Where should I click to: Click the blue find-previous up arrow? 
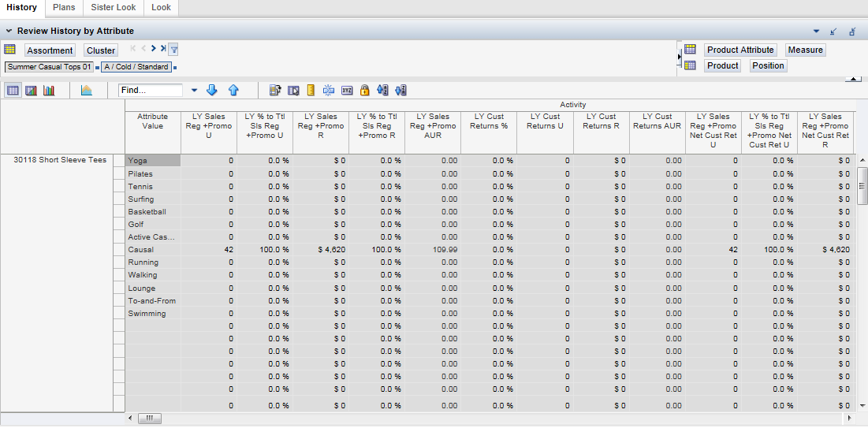233,91
